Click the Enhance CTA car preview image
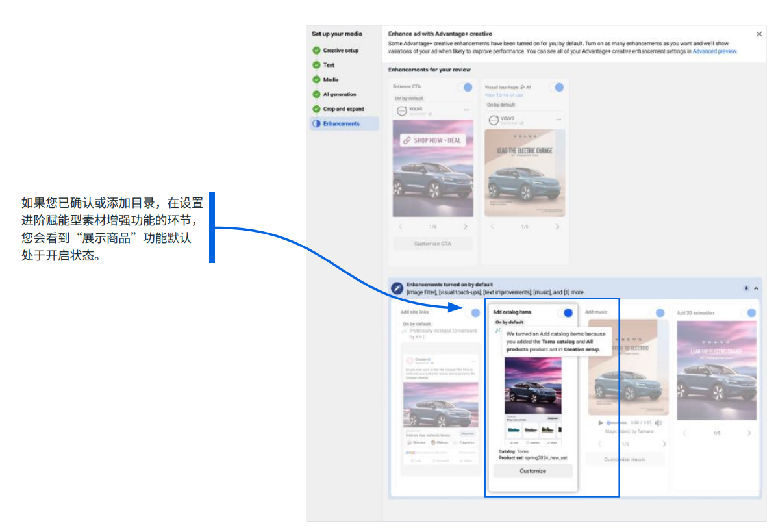 433,168
